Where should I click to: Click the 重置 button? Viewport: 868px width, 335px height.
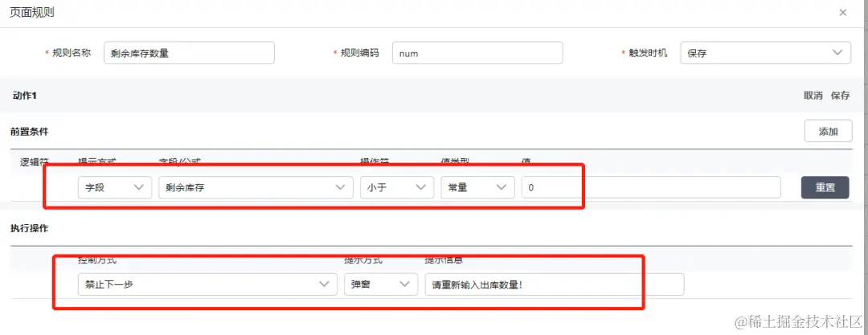(825, 188)
